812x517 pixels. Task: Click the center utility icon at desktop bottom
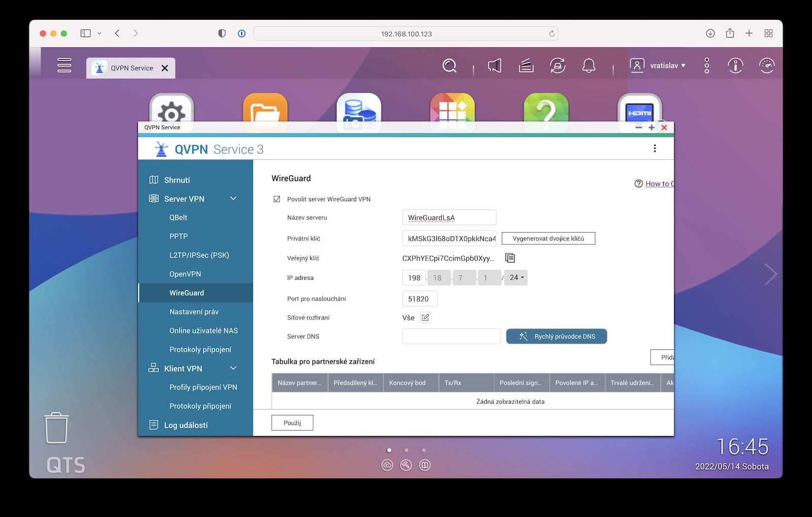click(x=406, y=465)
